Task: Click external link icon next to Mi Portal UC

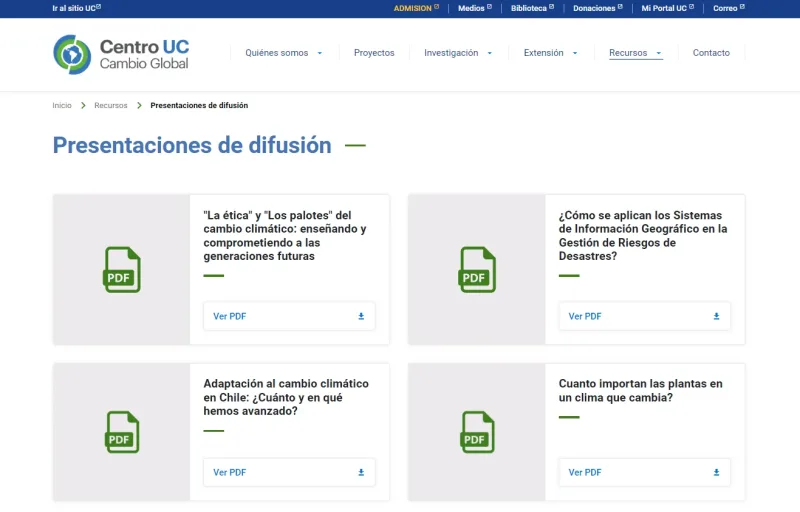Action: point(691,7)
